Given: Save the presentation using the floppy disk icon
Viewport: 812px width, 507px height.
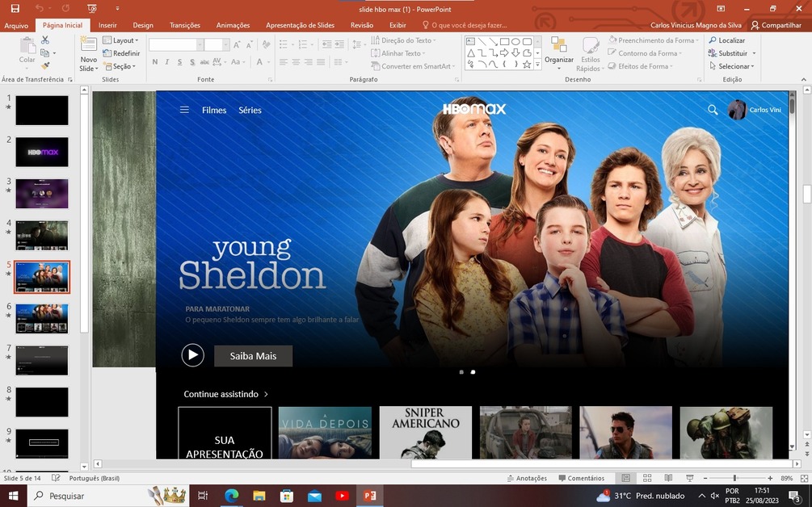Looking at the screenshot, I should (15, 8).
